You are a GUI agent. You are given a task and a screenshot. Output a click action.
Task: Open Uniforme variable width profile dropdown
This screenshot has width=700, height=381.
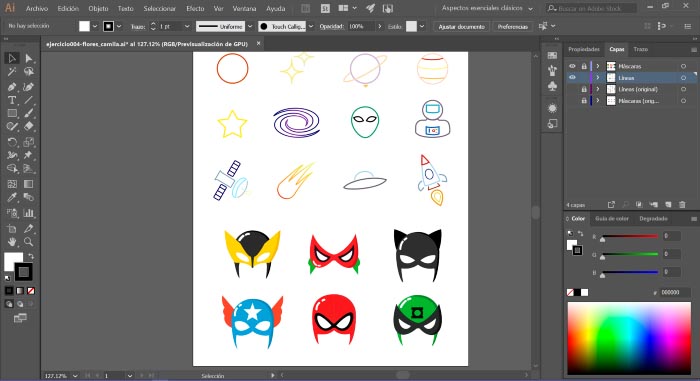pyautogui.click(x=250, y=26)
